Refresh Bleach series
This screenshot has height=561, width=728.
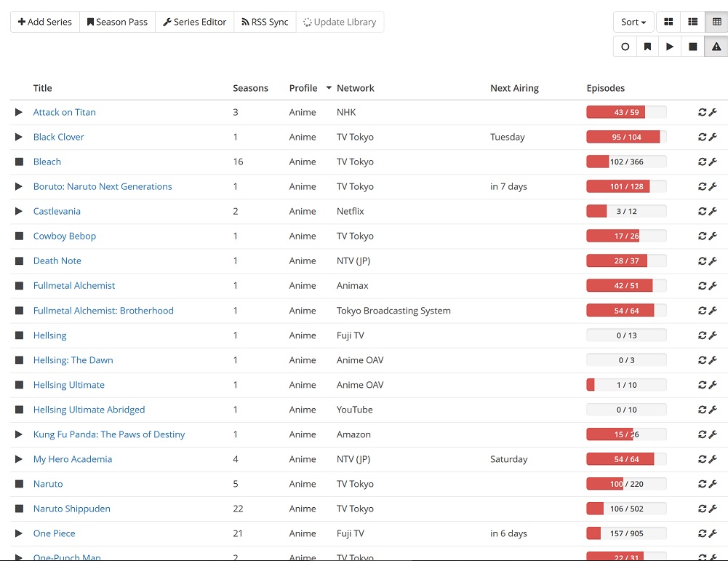click(702, 162)
